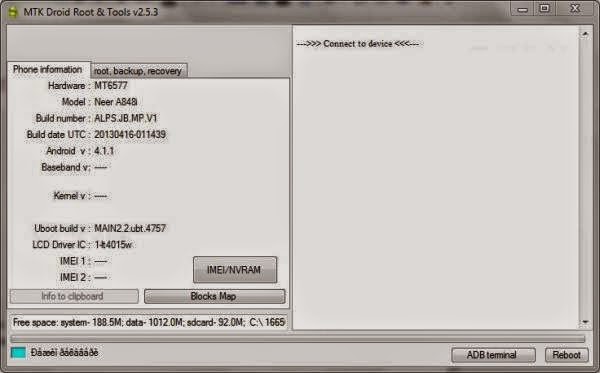Viewport: 600px width, 373px height.
Task: Click the log scrollbar up arrow
Action: [585, 34]
